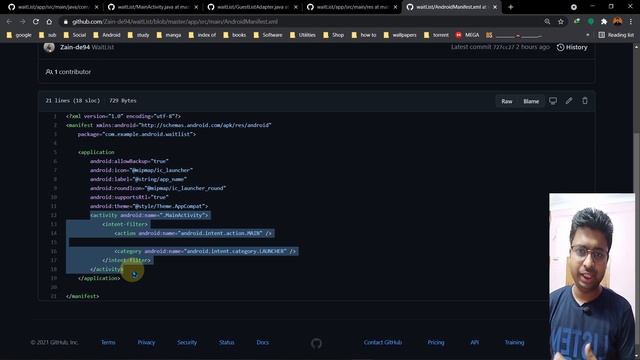The width and height of the screenshot is (640, 360).
Task: Open the manga bookmarks folder
Action: [x=169, y=35]
